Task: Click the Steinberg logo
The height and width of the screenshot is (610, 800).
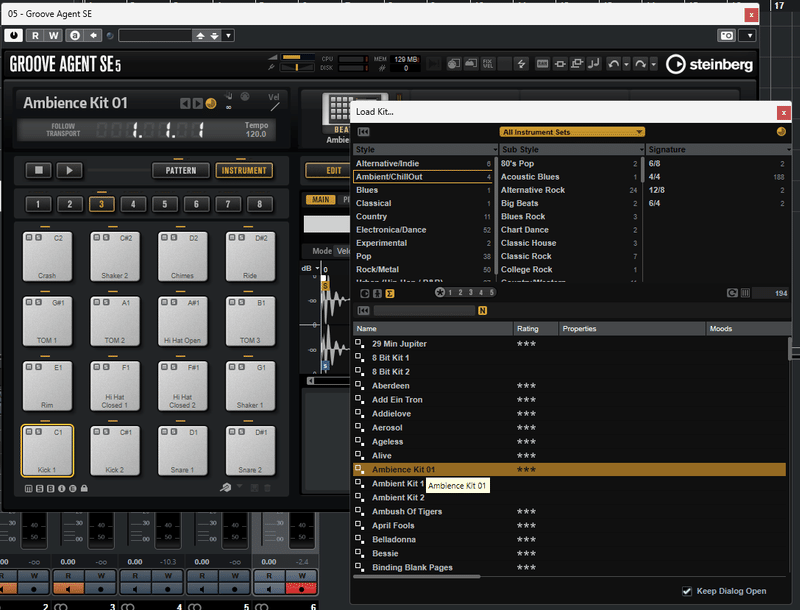Action: click(x=709, y=64)
